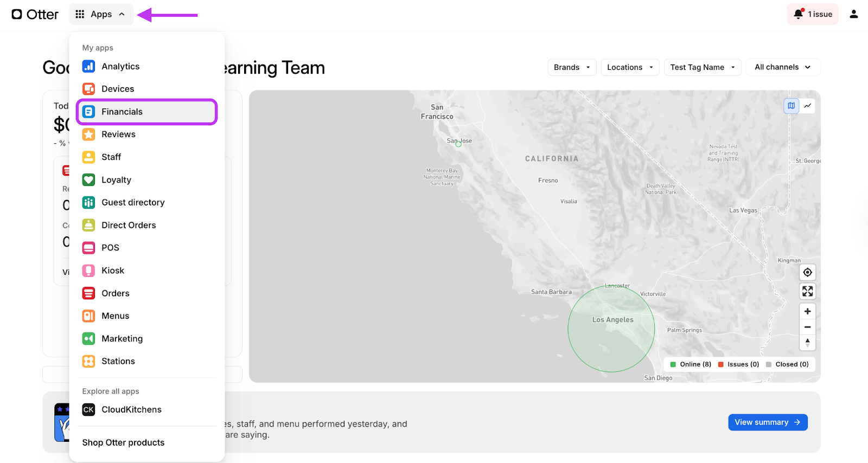Image resolution: width=868 pixels, height=463 pixels.
Task: Click the POS app icon
Action: (x=88, y=248)
